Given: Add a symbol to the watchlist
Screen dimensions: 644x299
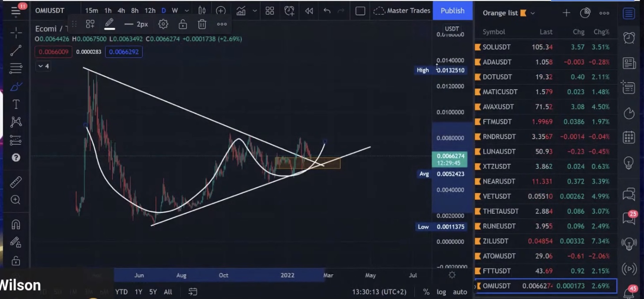Looking at the screenshot, I should coord(566,13).
